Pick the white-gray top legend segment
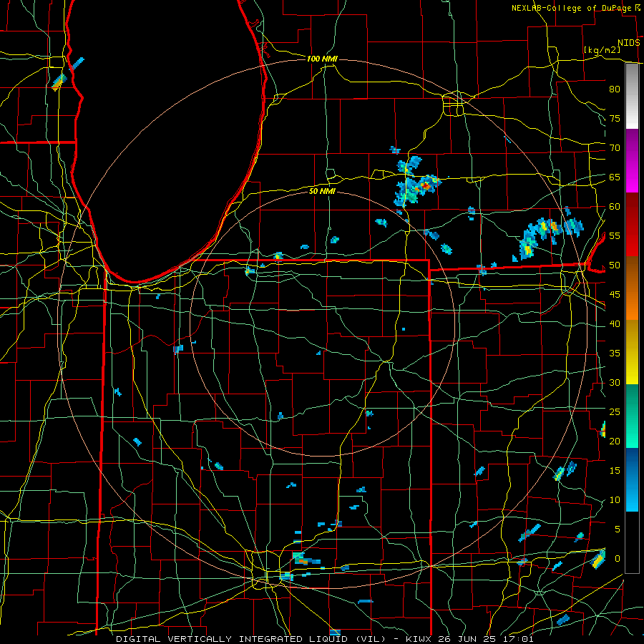The width and height of the screenshot is (644, 644). [632, 97]
